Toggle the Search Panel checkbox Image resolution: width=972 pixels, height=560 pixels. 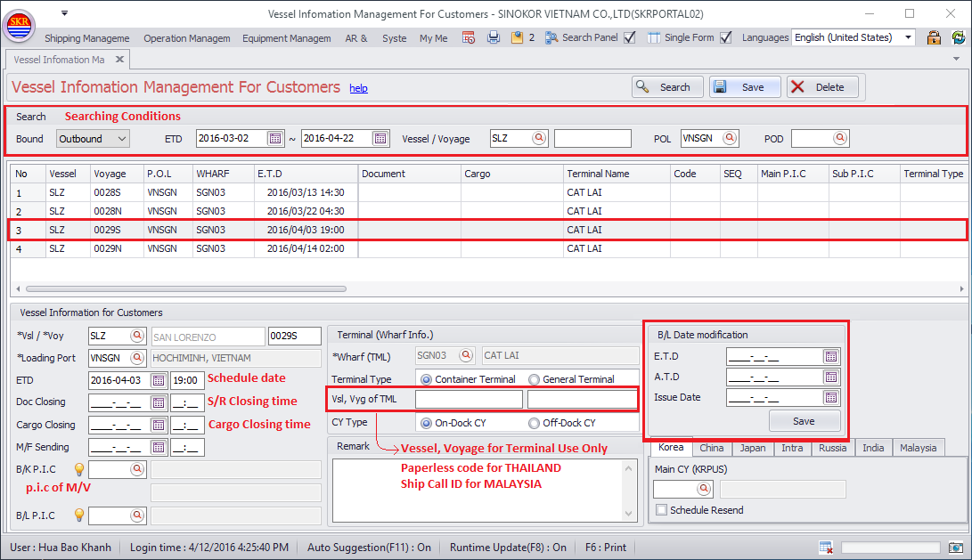click(x=630, y=37)
